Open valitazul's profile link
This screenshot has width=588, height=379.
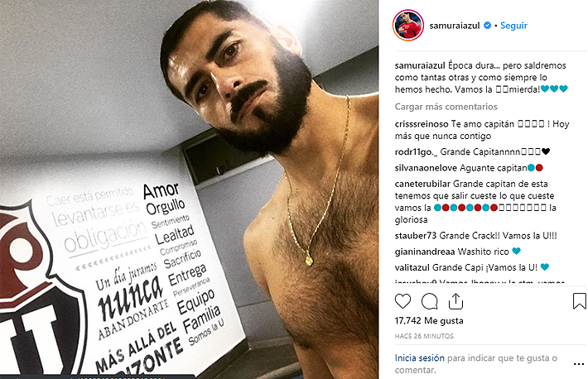coord(412,267)
